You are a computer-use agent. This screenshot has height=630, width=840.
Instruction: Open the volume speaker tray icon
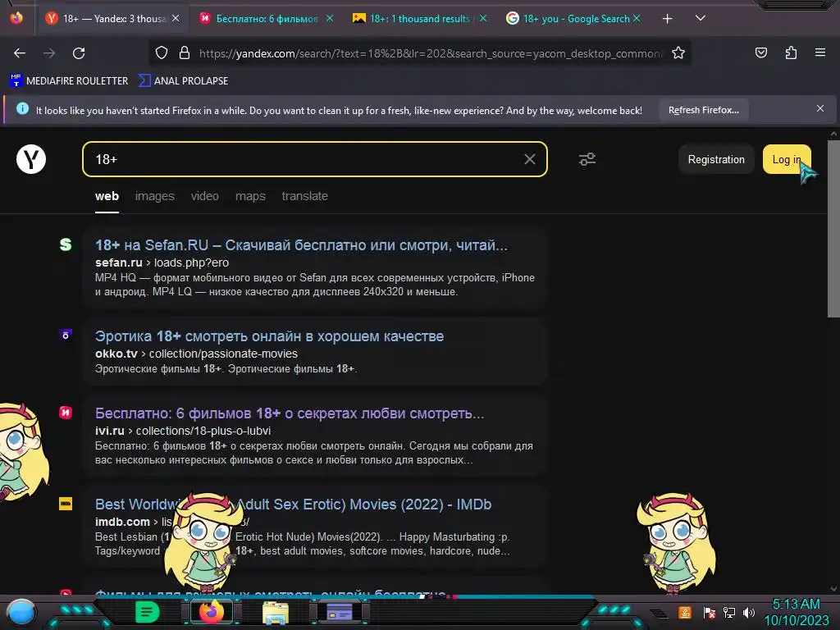tap(748, 612)
